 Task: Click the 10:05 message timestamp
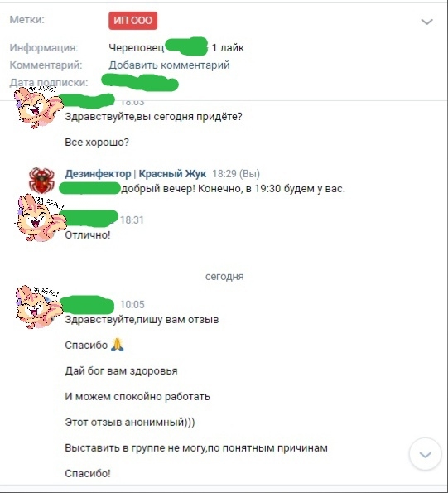click(132, 304)
